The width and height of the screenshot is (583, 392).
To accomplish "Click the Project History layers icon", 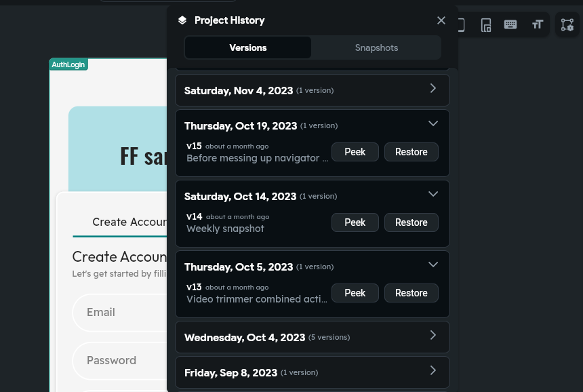I will click(x=182, y=20).
